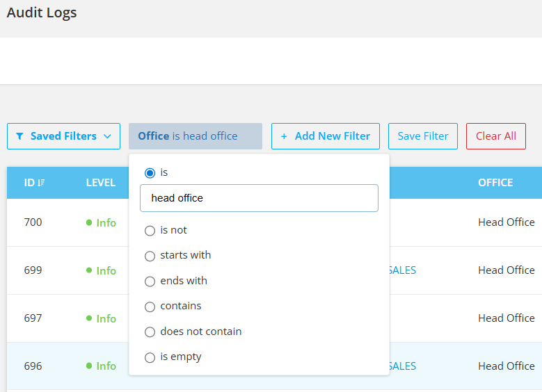Click the red Clear All button
Image resolution: width=542 pixels, height=392 pixels.
495,136
